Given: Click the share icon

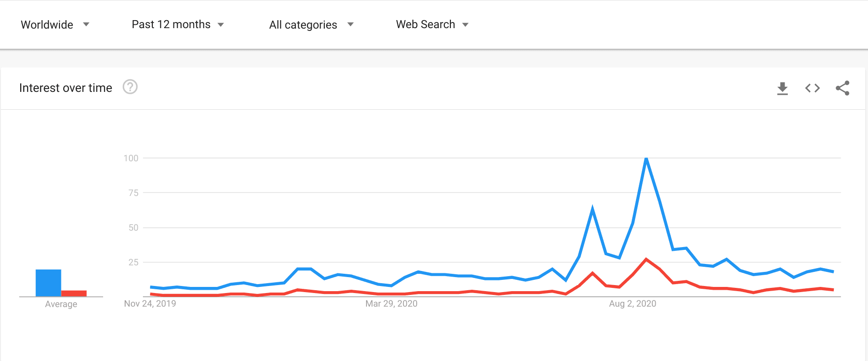Looking at the screenshot, I should [x=842, y=88].
